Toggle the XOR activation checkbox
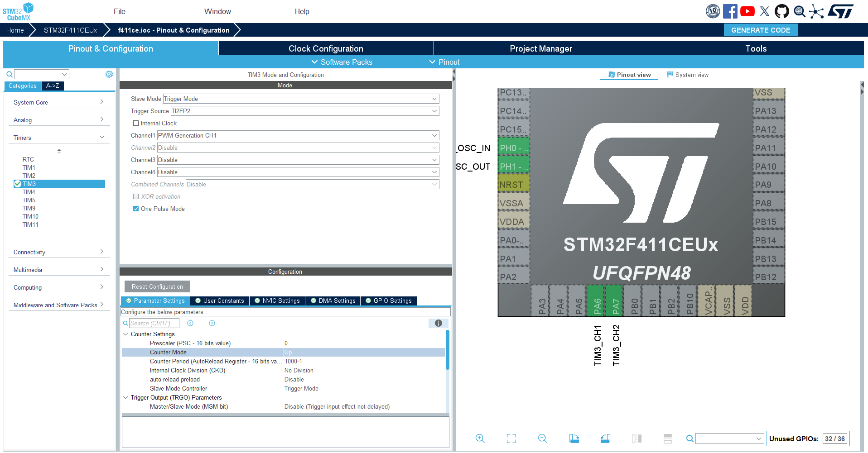This screenshot has height=453, width=868. tap(136, 196)
